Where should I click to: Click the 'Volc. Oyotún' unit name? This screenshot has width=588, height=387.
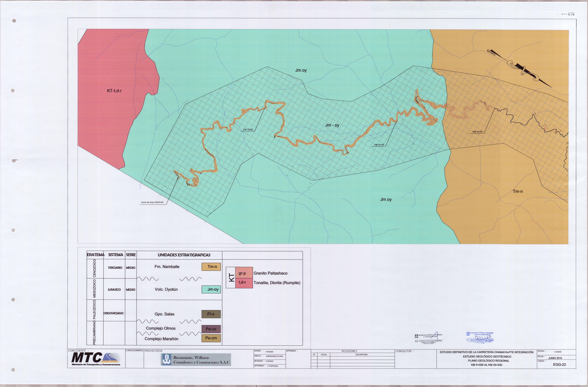point(166,289)
